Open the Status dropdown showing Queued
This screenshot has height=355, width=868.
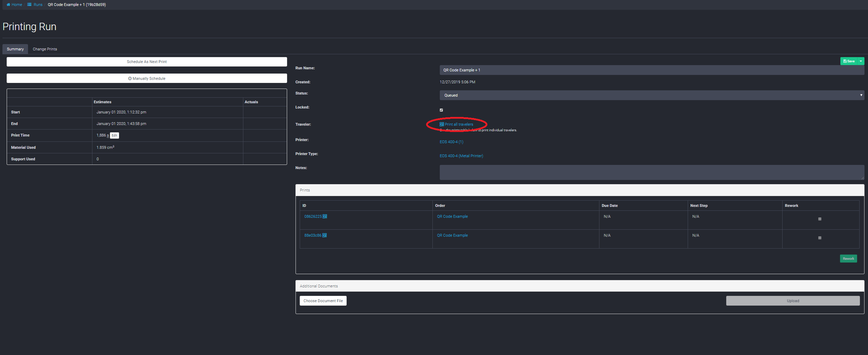(651, 95)
